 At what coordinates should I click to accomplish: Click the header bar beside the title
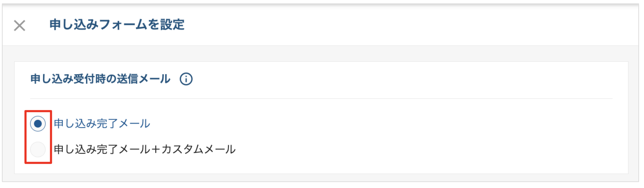click(x=381, y=25)
